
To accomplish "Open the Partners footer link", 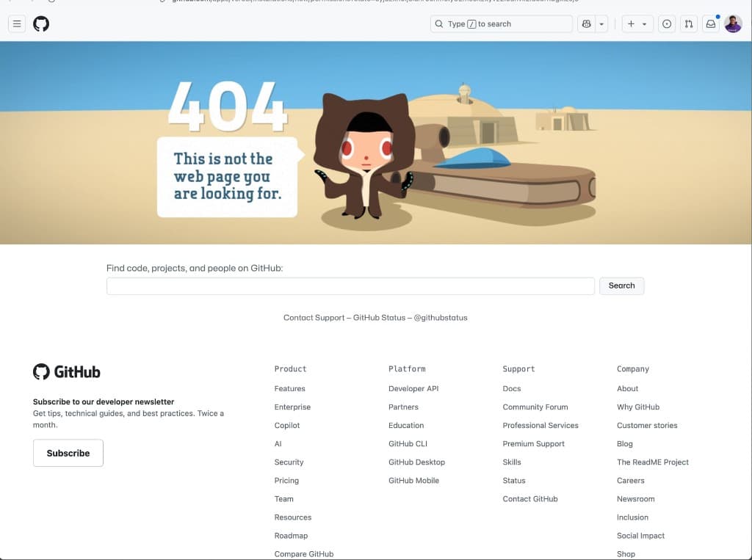I will coord(403,407).
